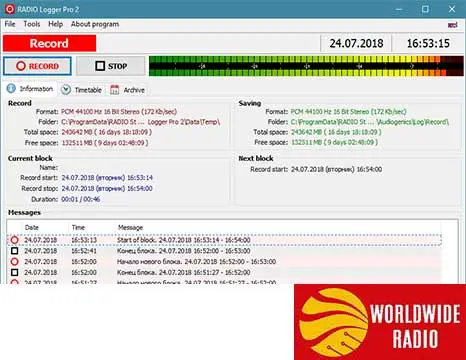
Task: Click the RADIO Logger Pro 2 title icon
Action: 9,9
